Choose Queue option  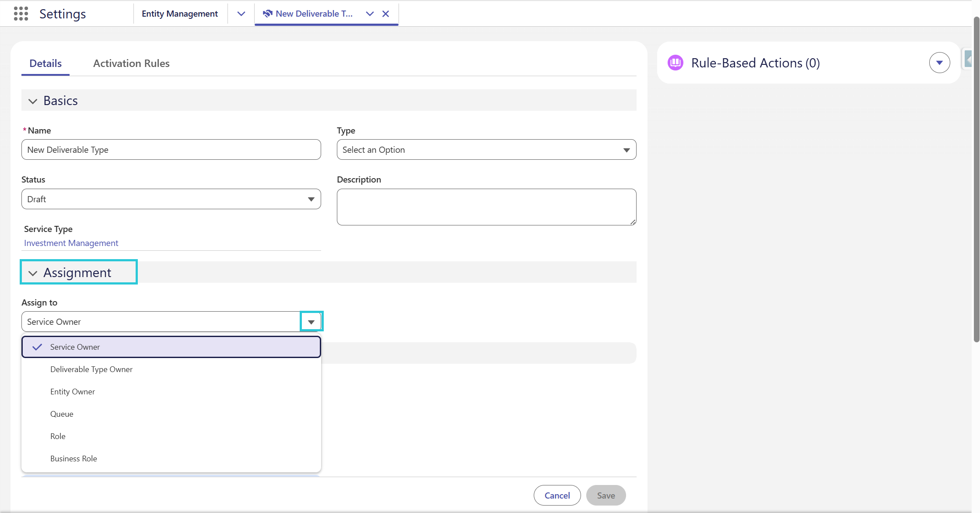(171, 414)
